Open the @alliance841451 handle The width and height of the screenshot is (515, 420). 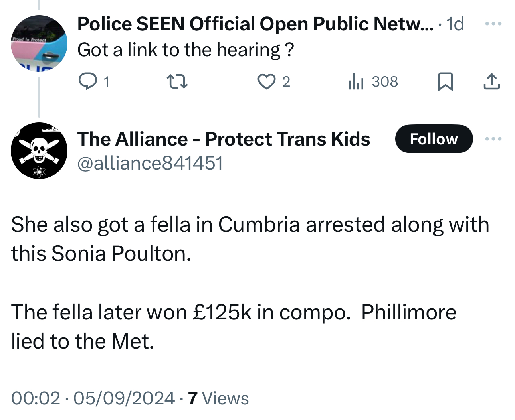point(150,163)
